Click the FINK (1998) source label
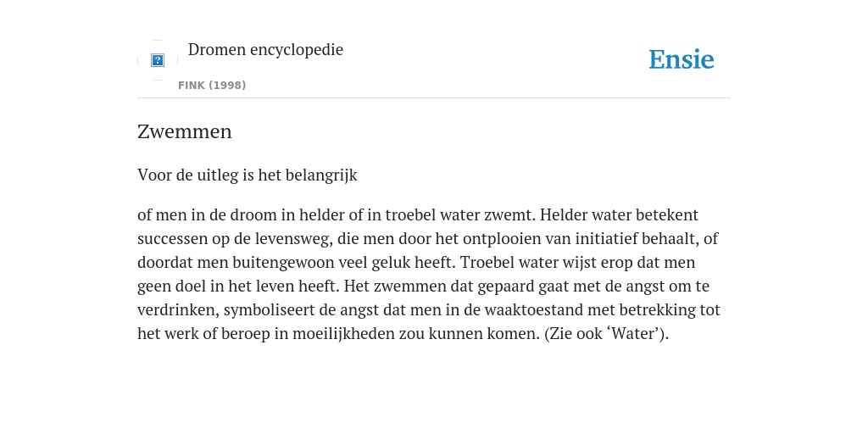868x434 pixels. pos(212,86)
